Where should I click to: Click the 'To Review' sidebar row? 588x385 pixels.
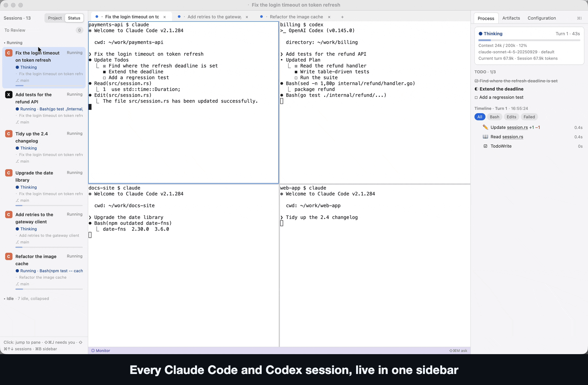click(x=44, y=30)
